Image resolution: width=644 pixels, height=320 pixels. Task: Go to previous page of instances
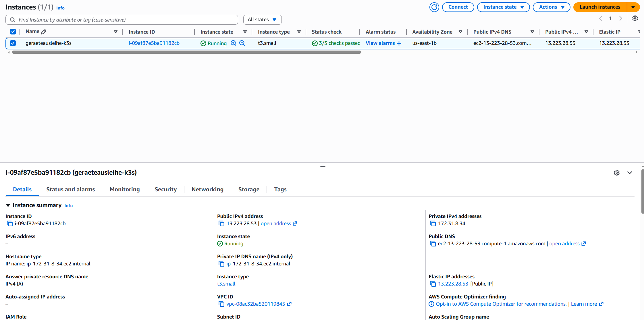tap(600, 19)
